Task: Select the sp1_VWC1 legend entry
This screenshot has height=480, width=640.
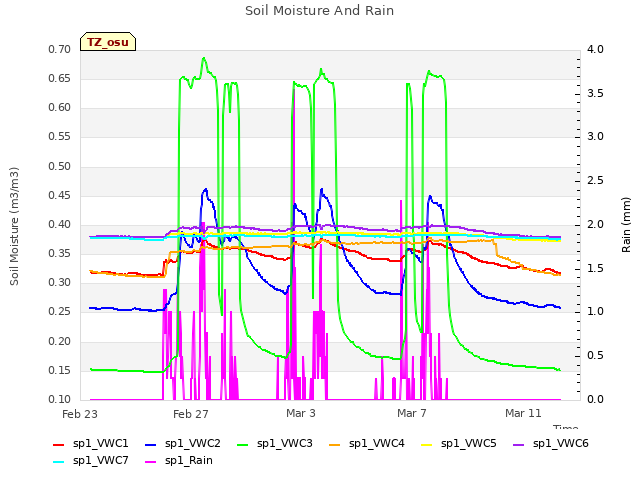Action: [91, 443]
